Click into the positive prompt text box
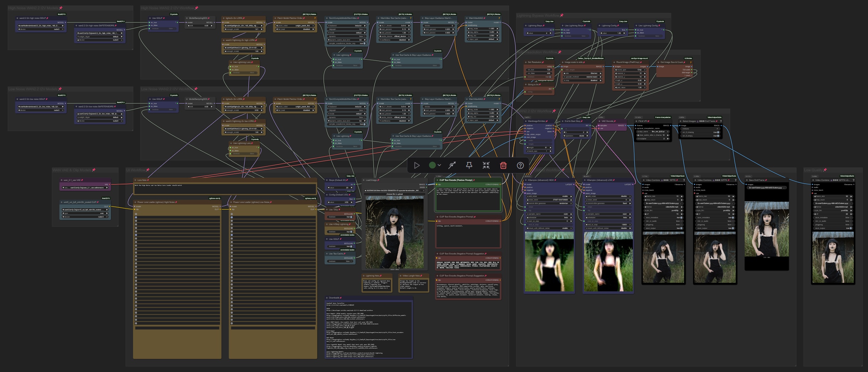Viewport: 868px width, 372px height. pyautogui.click(x=468, y=199)
